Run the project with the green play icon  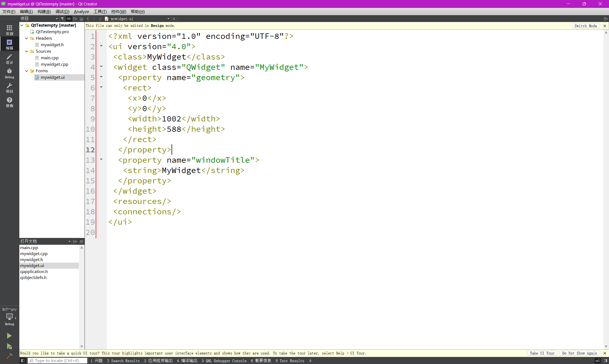(x=9, y=336)
